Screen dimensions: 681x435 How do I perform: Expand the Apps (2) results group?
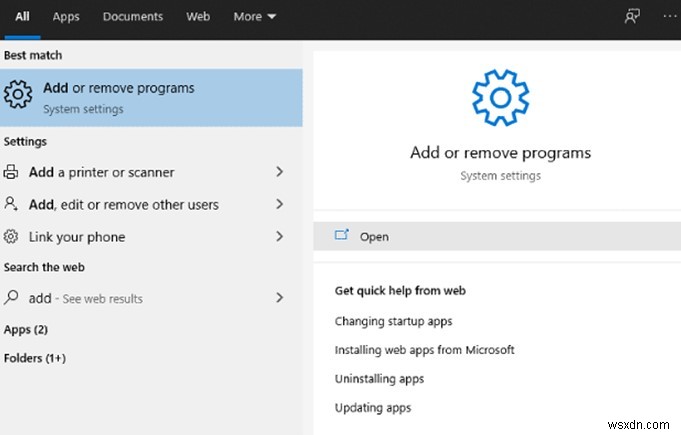tap(26, 329)
